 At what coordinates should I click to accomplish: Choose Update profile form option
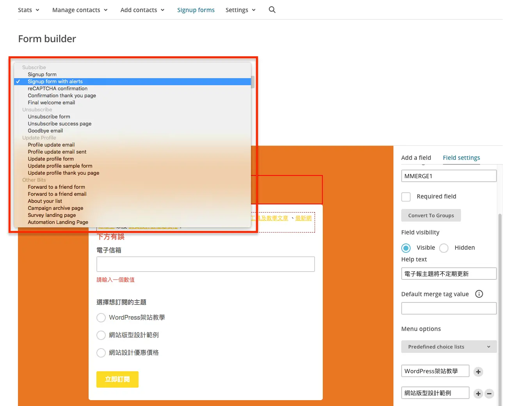coord(132,159)
